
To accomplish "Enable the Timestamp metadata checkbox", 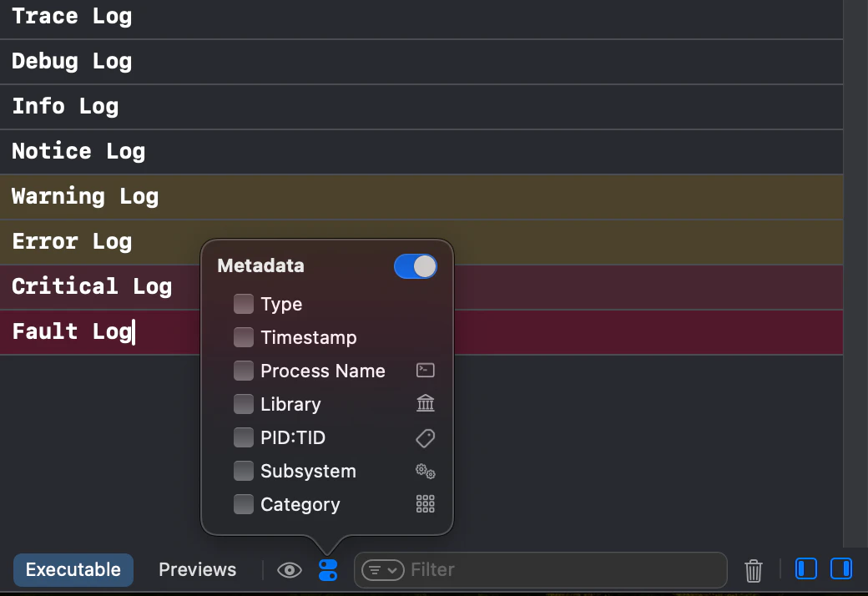I will 244,337.
